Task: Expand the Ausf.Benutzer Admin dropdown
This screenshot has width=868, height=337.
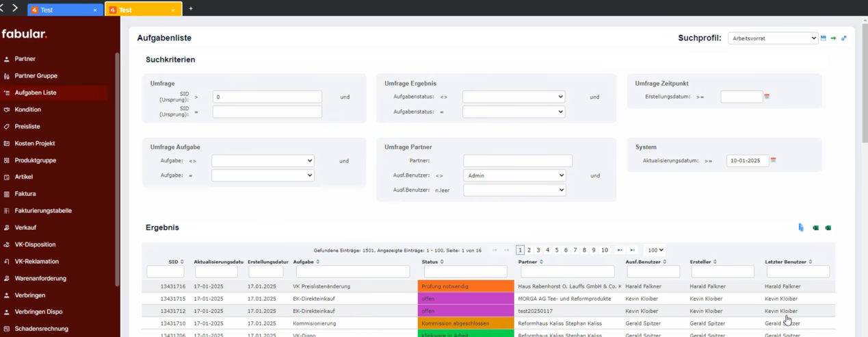Action: tap(514, 175)
